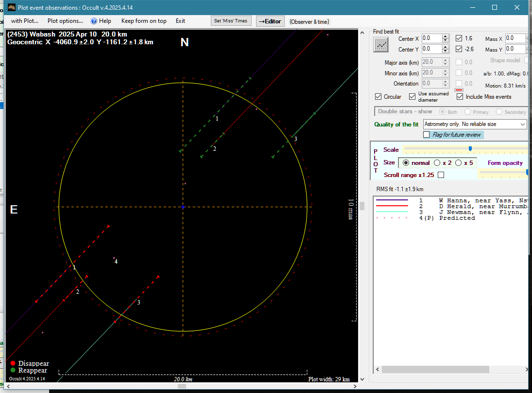532x393 pixels.
Task: Click the Find best fit graph icon
Action: (x=381, y=45)
